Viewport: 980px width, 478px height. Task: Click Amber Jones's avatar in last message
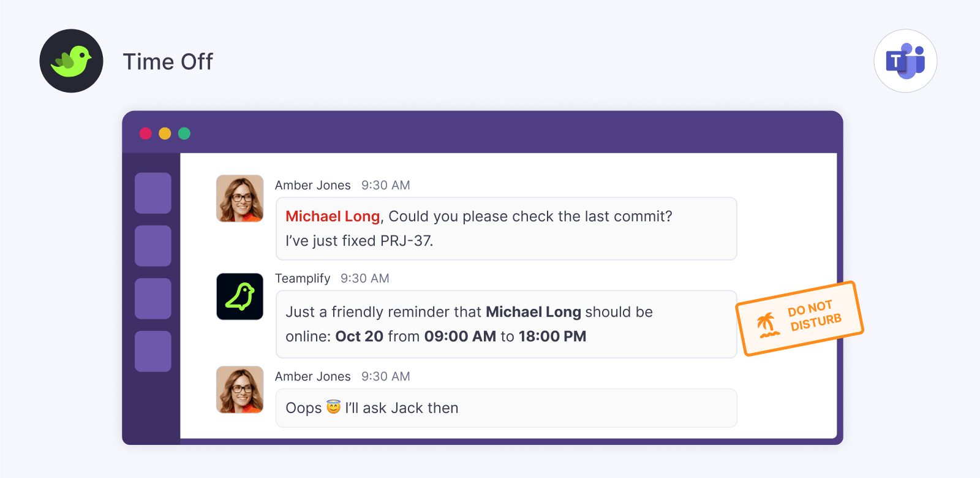[x=239, y=390]
